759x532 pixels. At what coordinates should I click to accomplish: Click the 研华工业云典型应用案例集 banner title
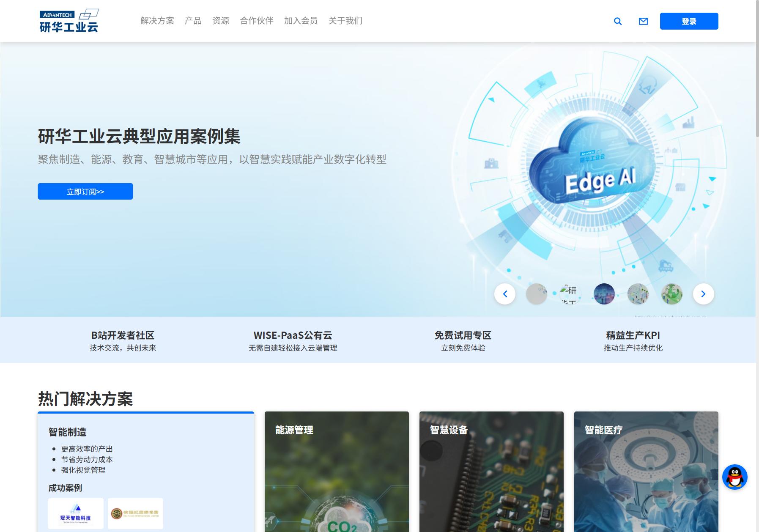click(139, 136)
